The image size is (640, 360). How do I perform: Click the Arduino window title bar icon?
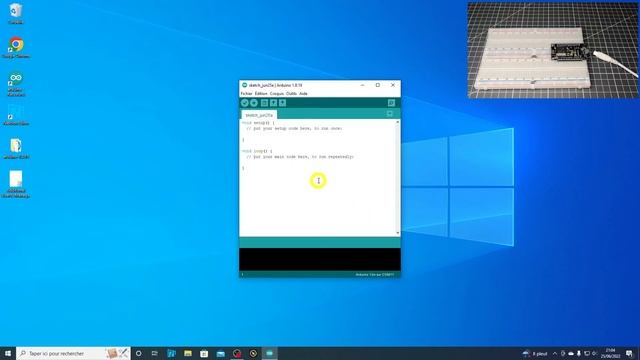[x=244, y=85]
